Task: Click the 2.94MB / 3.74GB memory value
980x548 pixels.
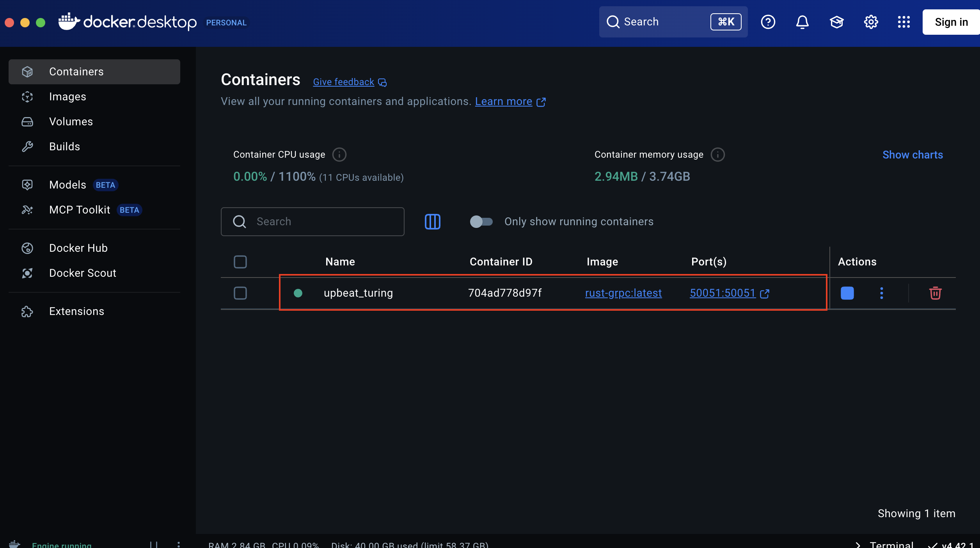Action: pos(642,176)
